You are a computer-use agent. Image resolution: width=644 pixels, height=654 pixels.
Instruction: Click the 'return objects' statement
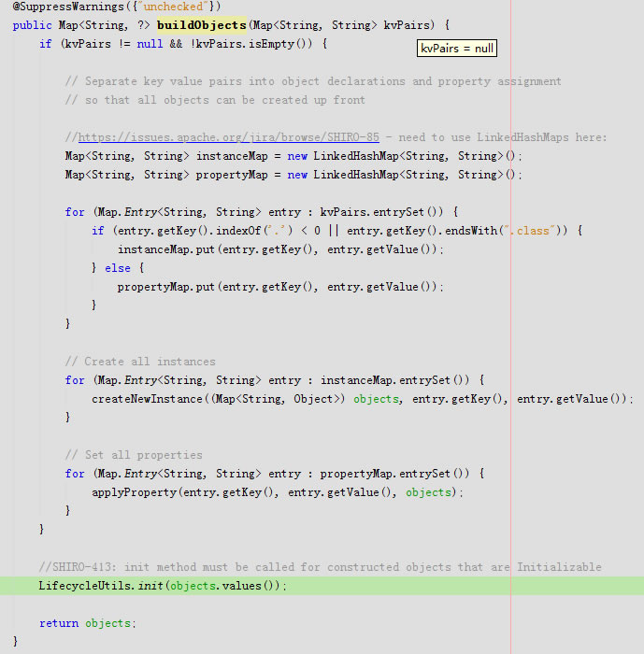click(x=88, y=623)
